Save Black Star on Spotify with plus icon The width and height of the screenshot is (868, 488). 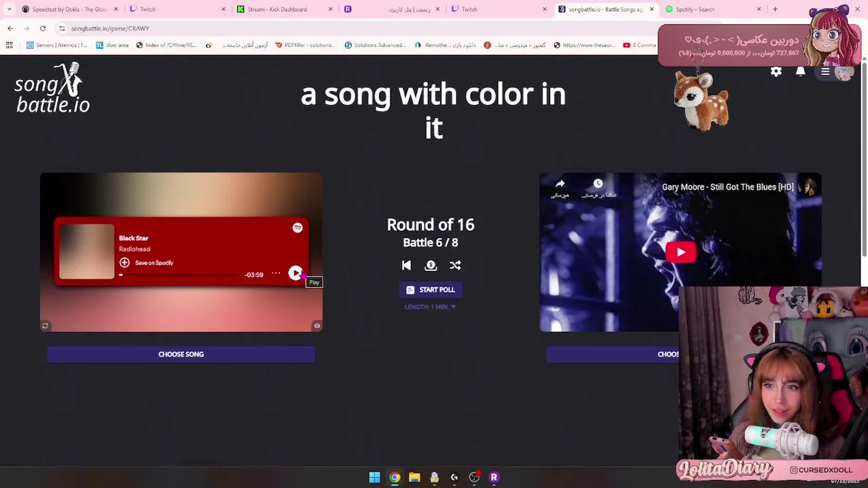(x=125, y=262)
